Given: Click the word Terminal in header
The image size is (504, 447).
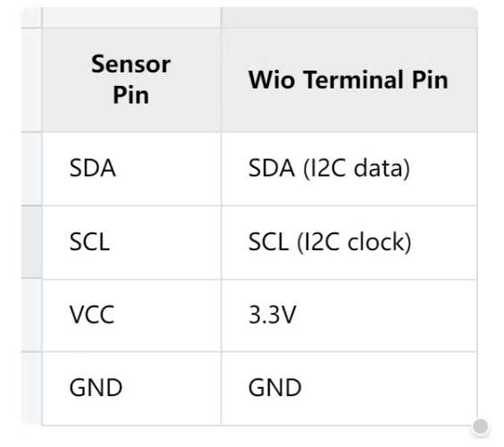Looking at the screenshot, I should point(354,80).
